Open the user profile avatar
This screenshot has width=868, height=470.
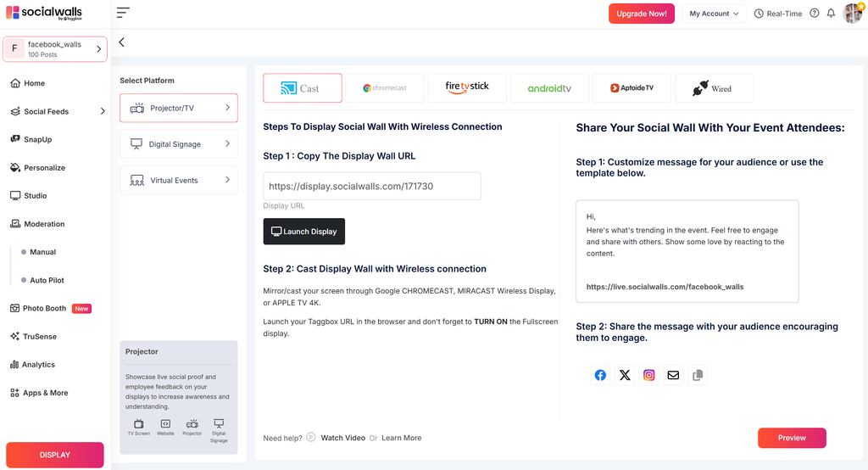(853, 13)
